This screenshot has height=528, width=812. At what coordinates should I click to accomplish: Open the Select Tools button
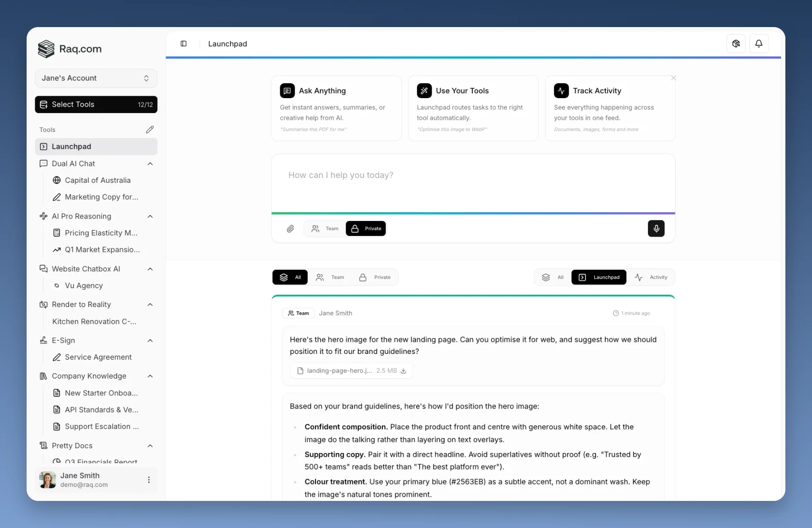coord(96,104)
